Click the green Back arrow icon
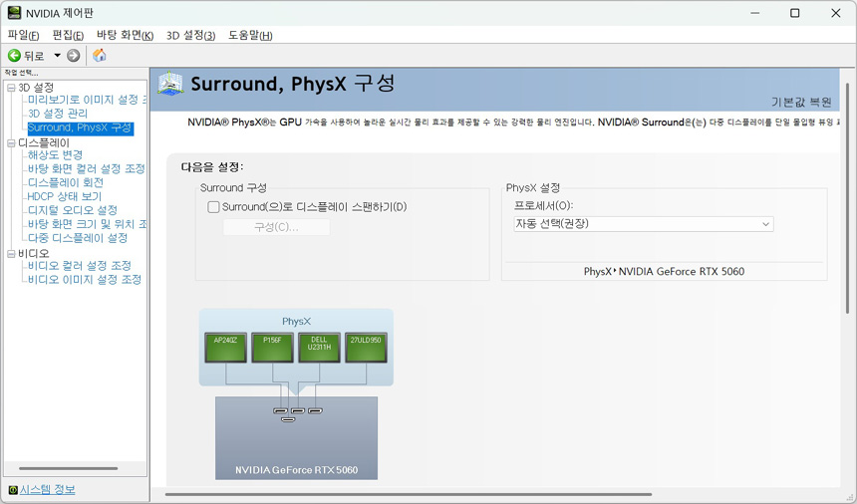This screenshot has height=504, width=857. [x=14, y=56]
